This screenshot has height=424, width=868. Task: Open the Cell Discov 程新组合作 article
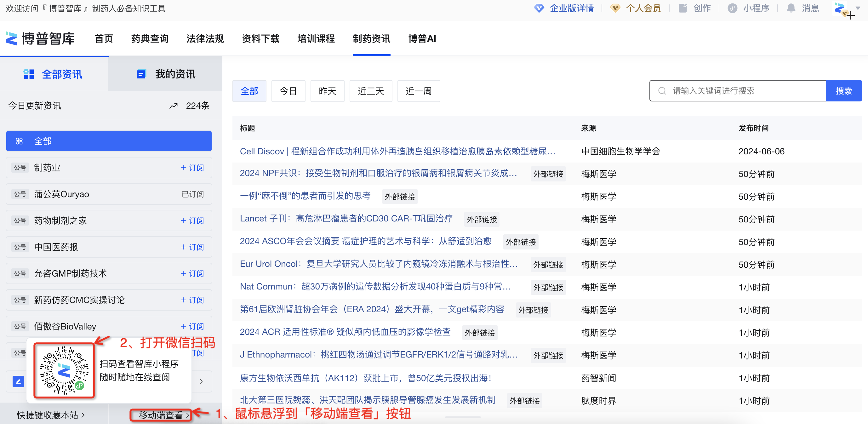(397, 151)
